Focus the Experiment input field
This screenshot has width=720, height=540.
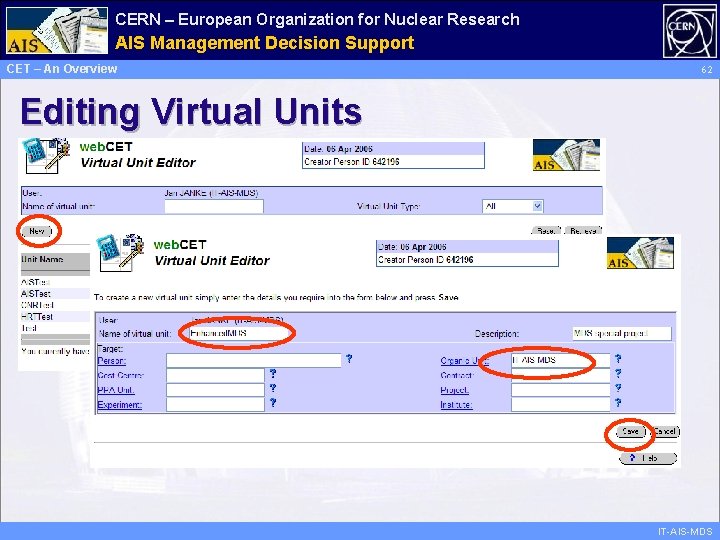pyautogui.click(x=215, y=405)
